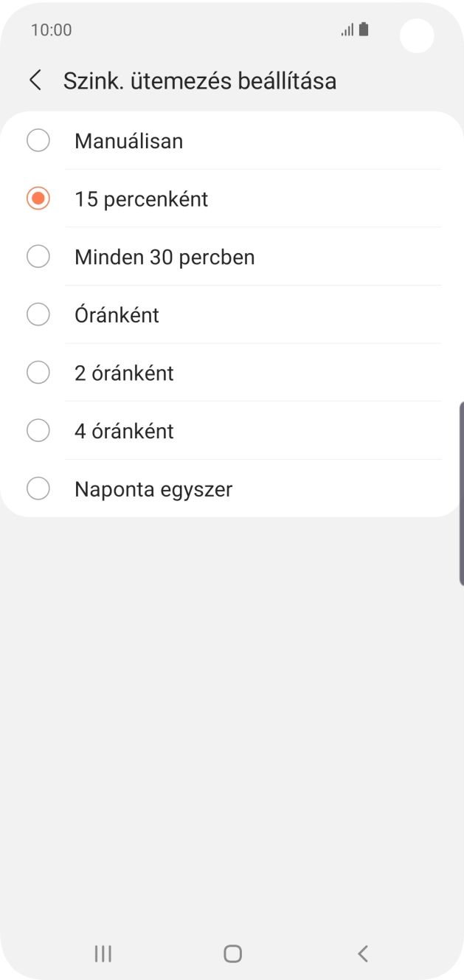Tap the navigation Back button at bottom right

pos(362,953)
